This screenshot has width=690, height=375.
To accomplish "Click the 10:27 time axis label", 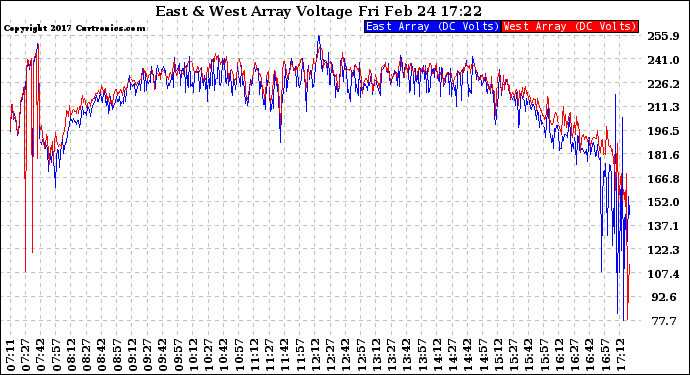I will pos(209,355).
